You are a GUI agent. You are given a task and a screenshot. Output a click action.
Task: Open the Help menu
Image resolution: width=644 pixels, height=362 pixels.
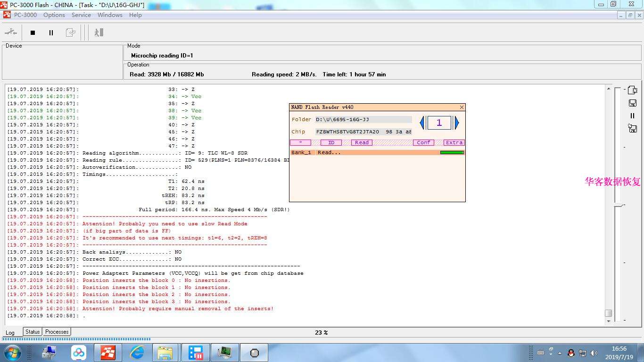(x=135, y=15)
